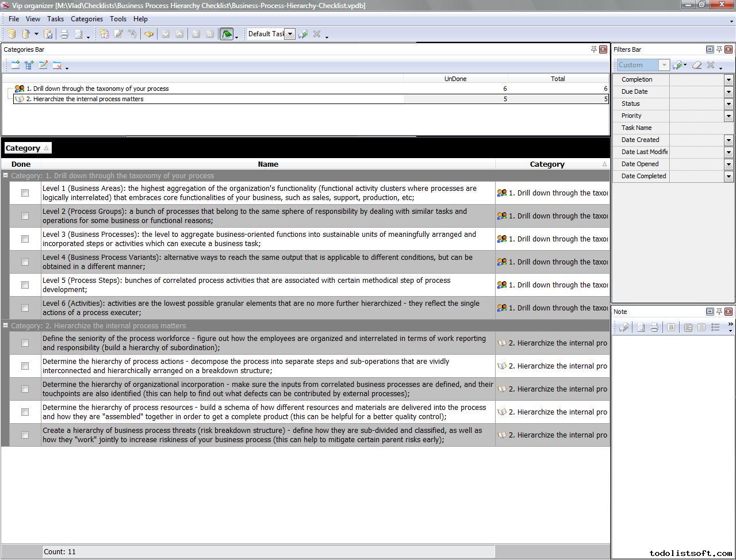Pin the Categories Bar panel

pyautogui.click(x=593, y=49)
